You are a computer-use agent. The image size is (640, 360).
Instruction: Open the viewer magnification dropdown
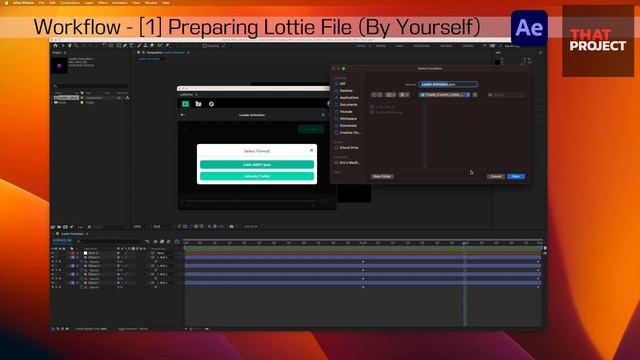click(x=141, y=227)
